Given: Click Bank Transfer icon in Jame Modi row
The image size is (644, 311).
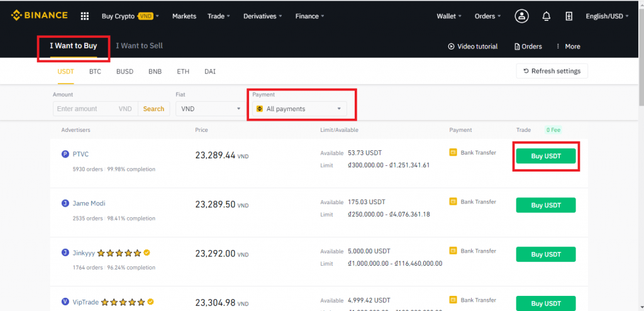Looking at the screenshot, I should tap(453, 202).
